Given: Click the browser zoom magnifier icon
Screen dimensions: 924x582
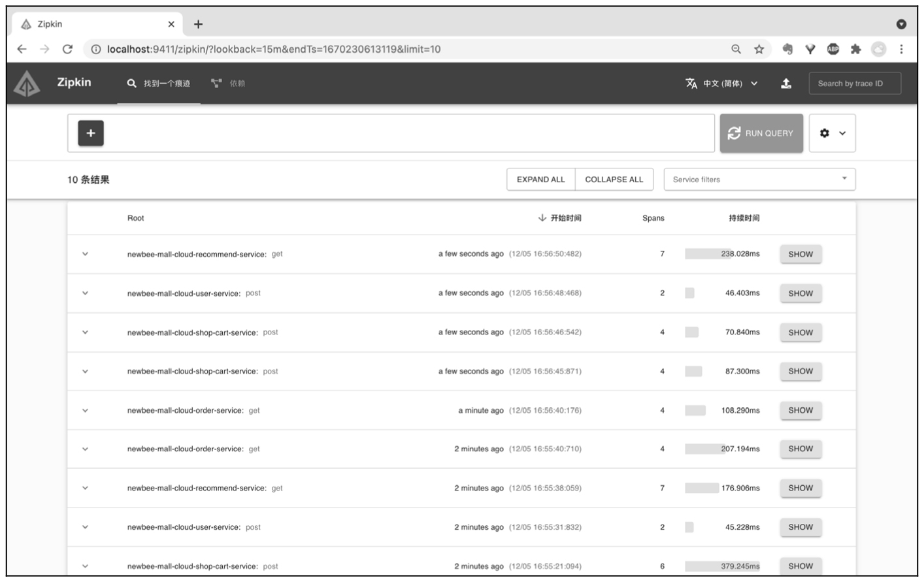Looking at the screenshot, I should pyautogui.click(x=736, y=49).
